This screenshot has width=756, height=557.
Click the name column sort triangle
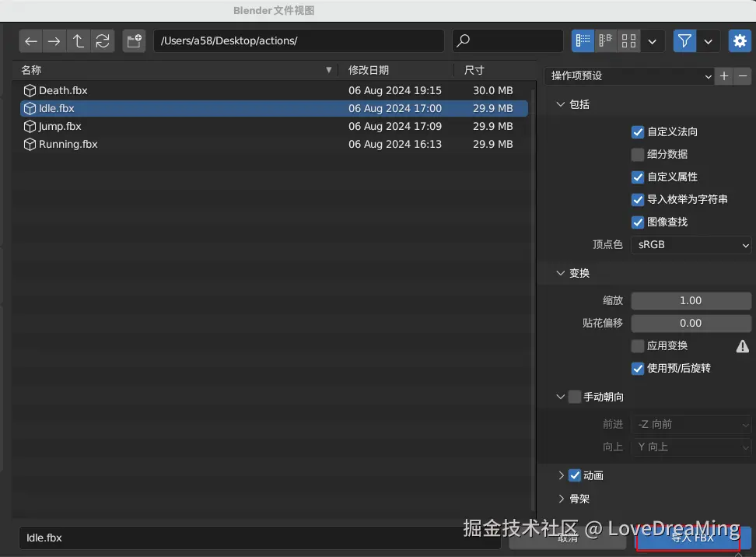click(328, 71)
